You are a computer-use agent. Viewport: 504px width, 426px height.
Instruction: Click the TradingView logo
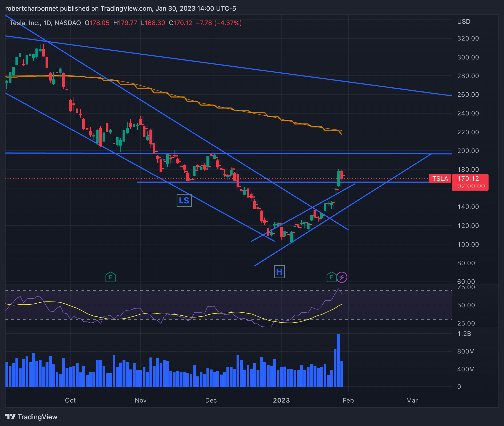pyautogui.click(x=31, y=417)
